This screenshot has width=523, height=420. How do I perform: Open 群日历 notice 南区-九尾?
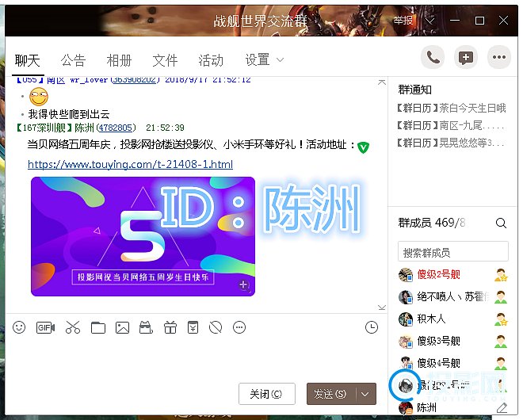coord(452,126)
